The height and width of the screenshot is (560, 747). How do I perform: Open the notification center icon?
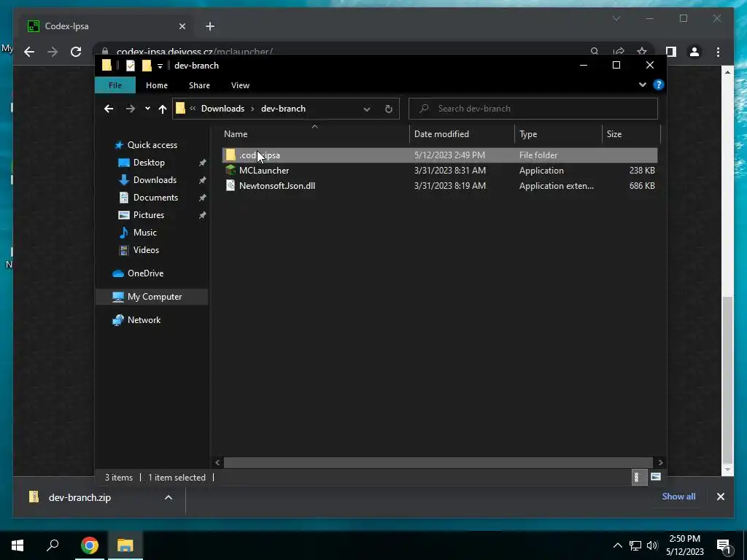point(724,547)
